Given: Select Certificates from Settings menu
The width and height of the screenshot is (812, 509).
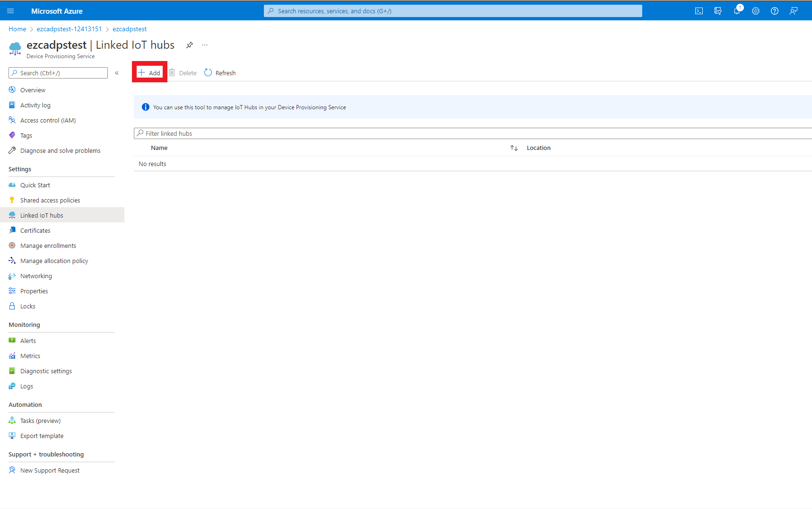Looking at the screenshot, I should pyautogui.click(x=35, y=230).
